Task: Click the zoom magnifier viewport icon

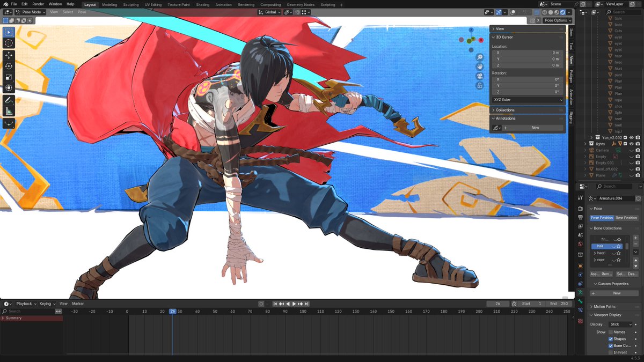Action: click(480, 57)
